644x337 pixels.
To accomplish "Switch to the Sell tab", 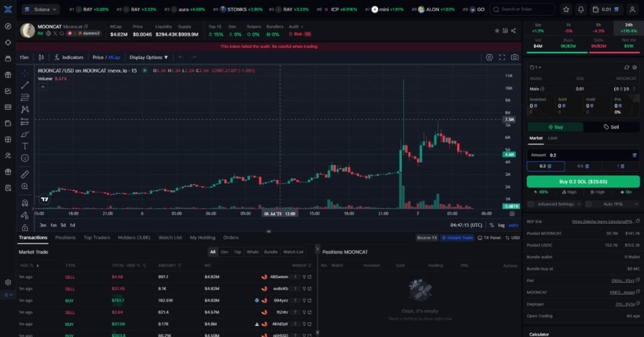I will tap(611, 127).
